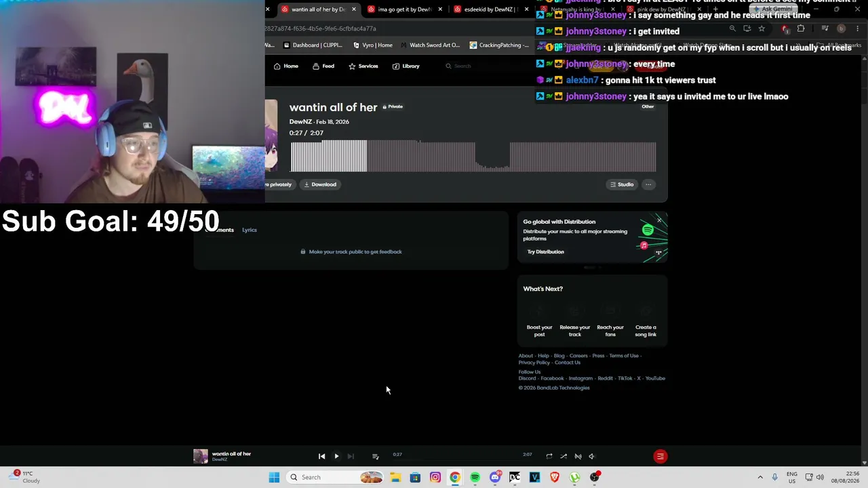
Task: Open the Dashboard | CLIPPI bookmark
Action: point(313,45)
